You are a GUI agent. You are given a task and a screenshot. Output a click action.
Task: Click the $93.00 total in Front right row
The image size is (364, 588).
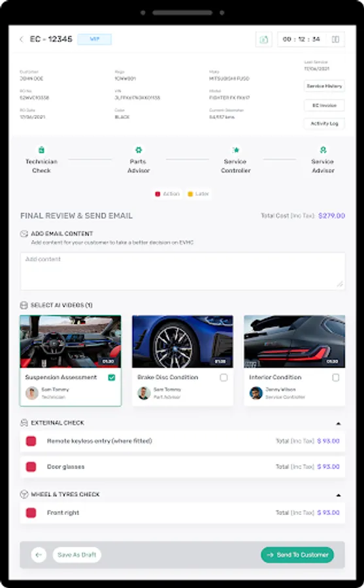click(x=328, y=513)
